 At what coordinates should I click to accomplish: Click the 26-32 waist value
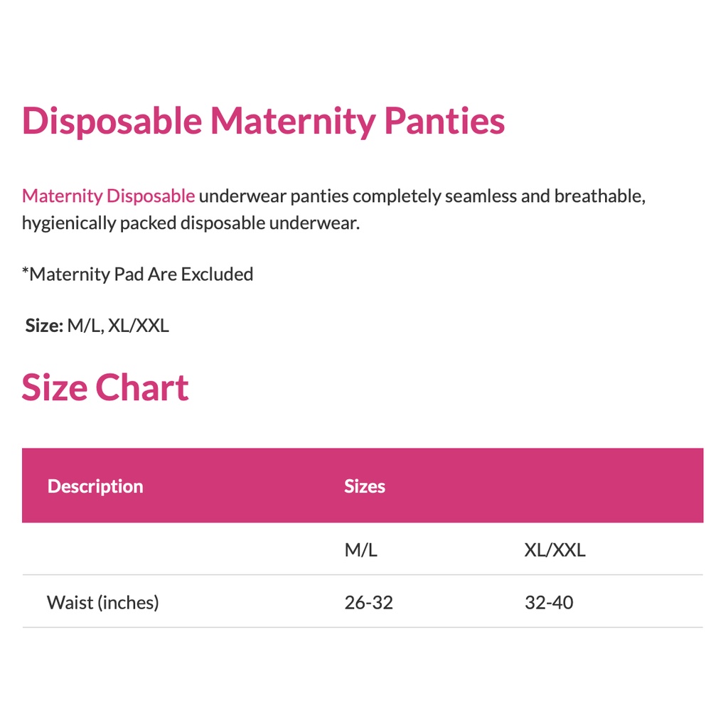point(368,603)
